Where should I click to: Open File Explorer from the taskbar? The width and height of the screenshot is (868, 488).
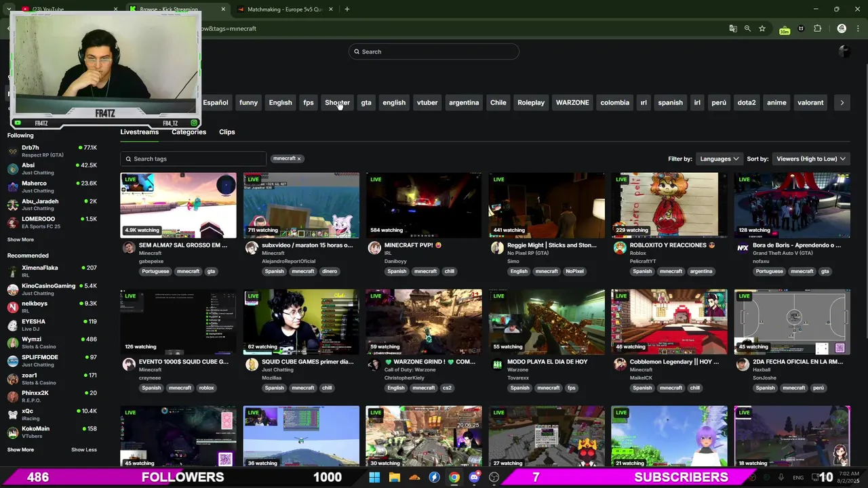pos(394,477)
